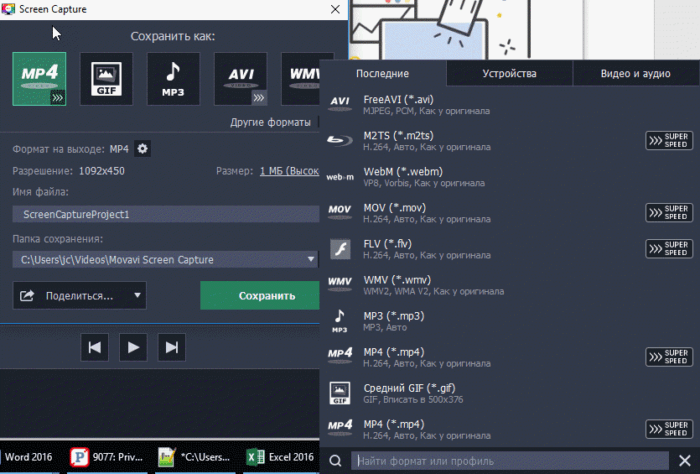Click the magnifier search icon
Viewport: 700px width, 474px height.
(335, 461)
